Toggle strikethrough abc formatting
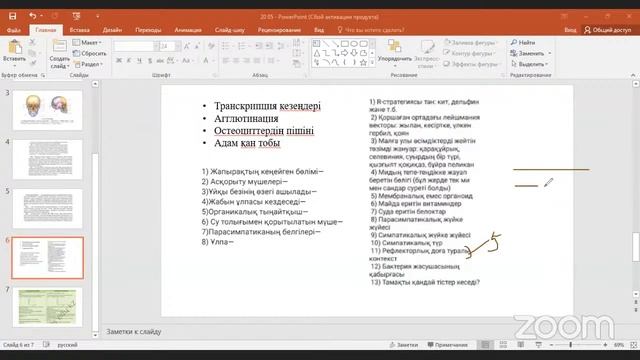The width and height of the screenshot is (640, 360). (x=160, y=61)
